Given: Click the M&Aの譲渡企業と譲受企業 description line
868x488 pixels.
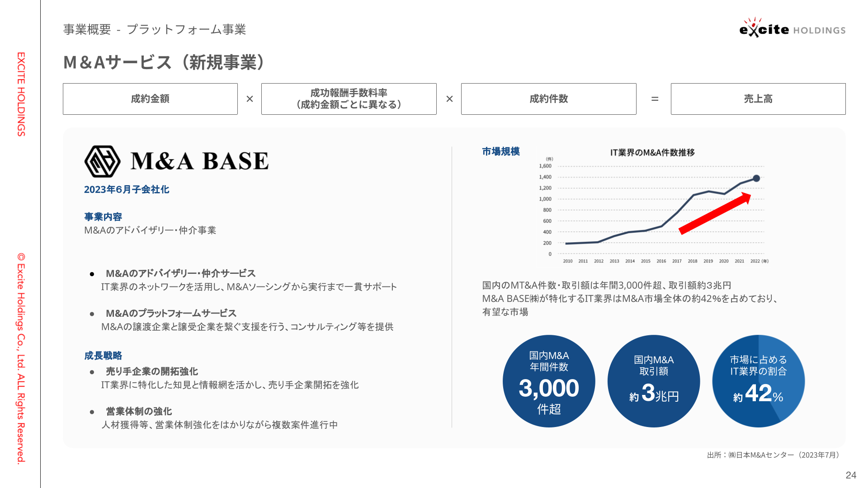Looking at the screenshot, I should [x=247, y=327].
